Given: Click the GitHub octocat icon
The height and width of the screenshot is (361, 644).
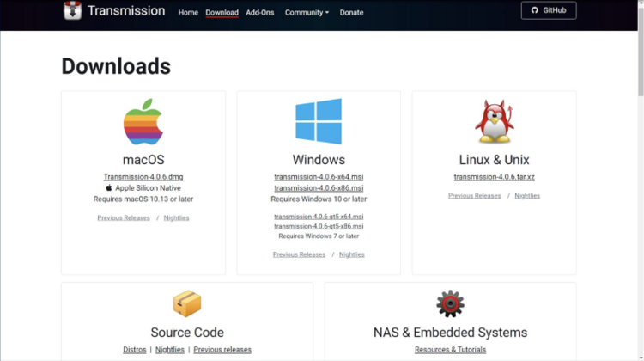Looking at the screenshot, I should coord(534,10).
